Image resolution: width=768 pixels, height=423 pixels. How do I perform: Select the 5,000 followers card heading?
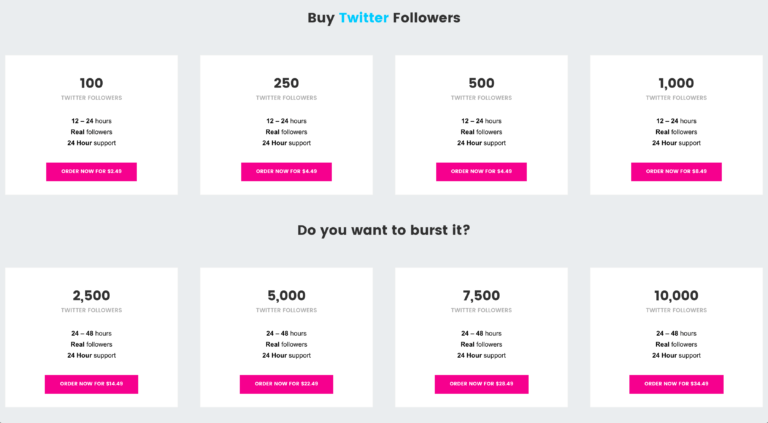pyautogui.click(x=286, y=296)
